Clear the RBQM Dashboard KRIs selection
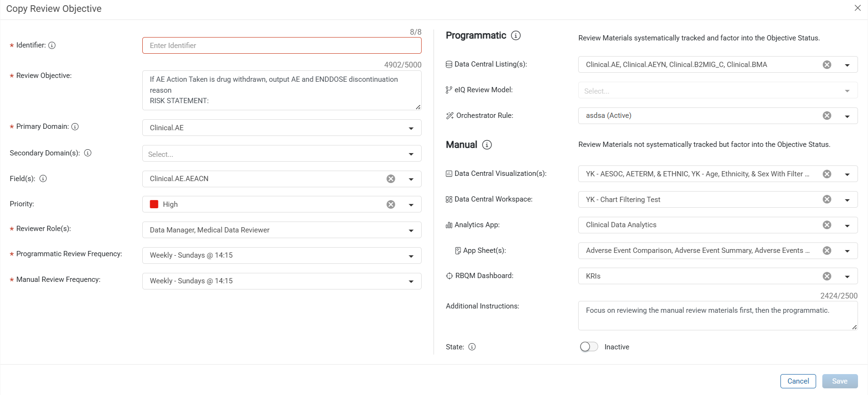This screenshot has height=395, width=868. [x=827, y=276]
